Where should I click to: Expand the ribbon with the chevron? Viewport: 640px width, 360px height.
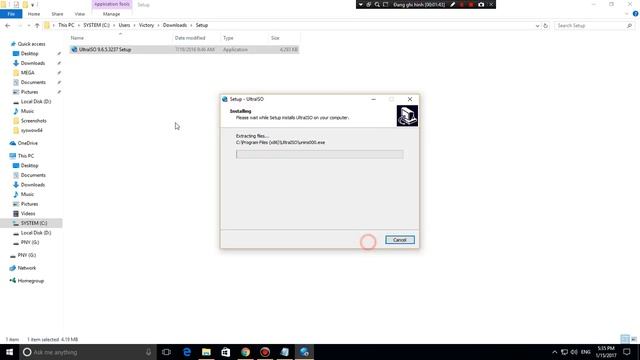627,14
